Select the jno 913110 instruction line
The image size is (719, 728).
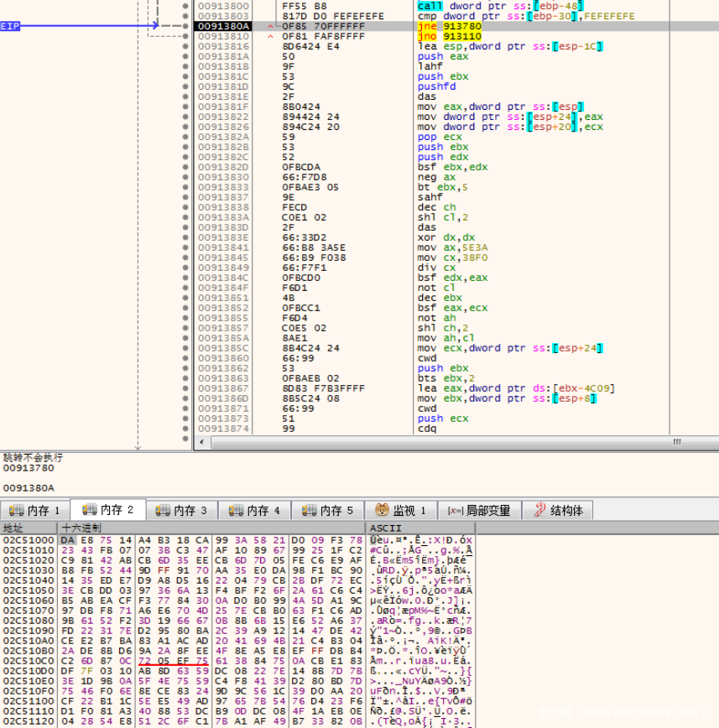(x=449, y=37)
